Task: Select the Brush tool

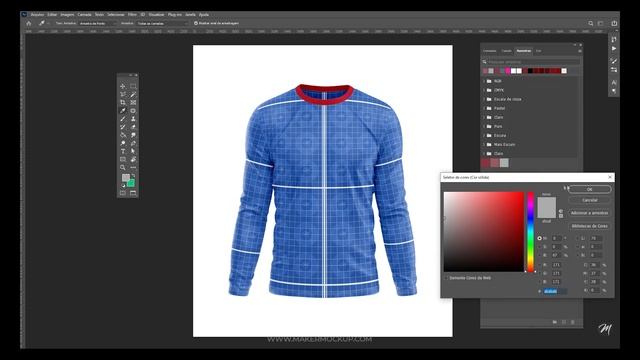Action: click(x=123, y=119)
